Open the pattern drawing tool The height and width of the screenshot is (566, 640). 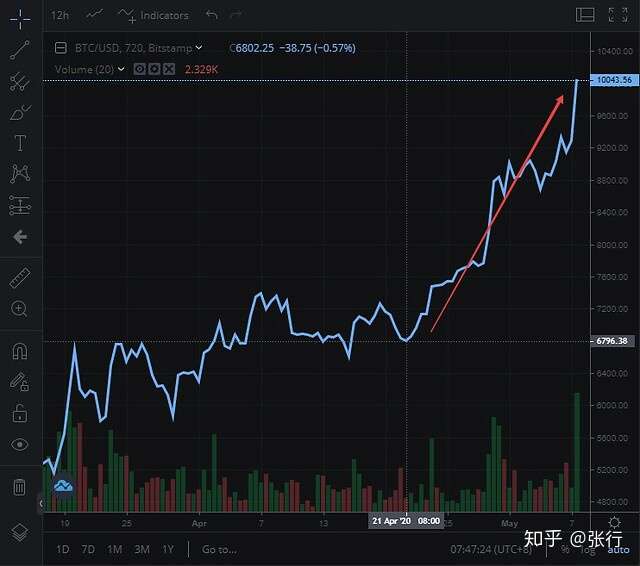20,173
